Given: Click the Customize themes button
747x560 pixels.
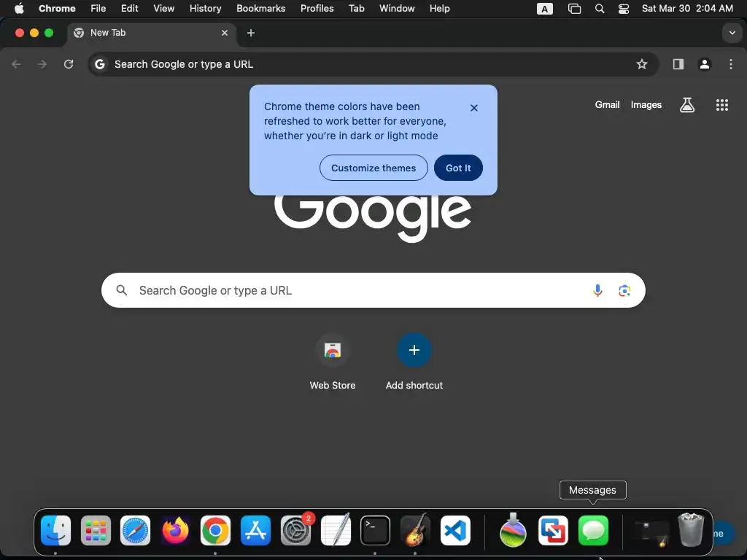Looking at the screenshot, I should point(373,168).
